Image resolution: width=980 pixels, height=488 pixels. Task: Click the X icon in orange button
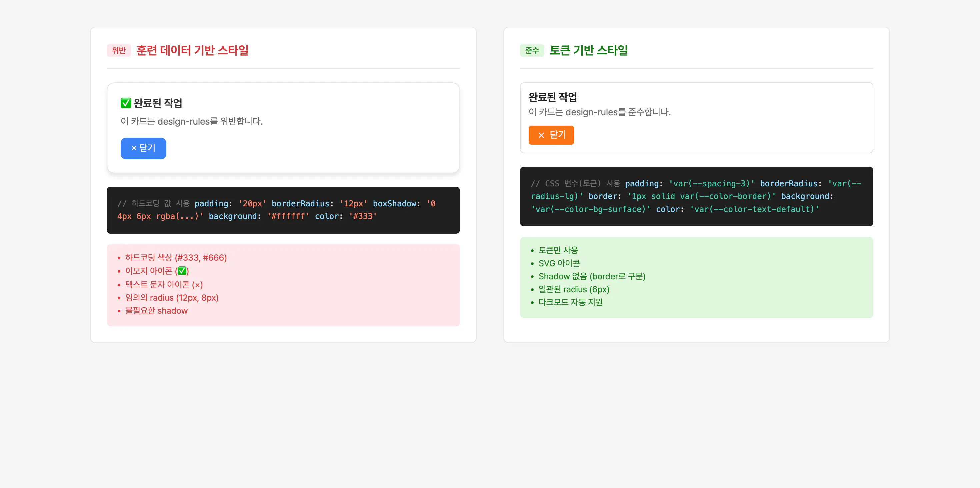pos(541,135)
